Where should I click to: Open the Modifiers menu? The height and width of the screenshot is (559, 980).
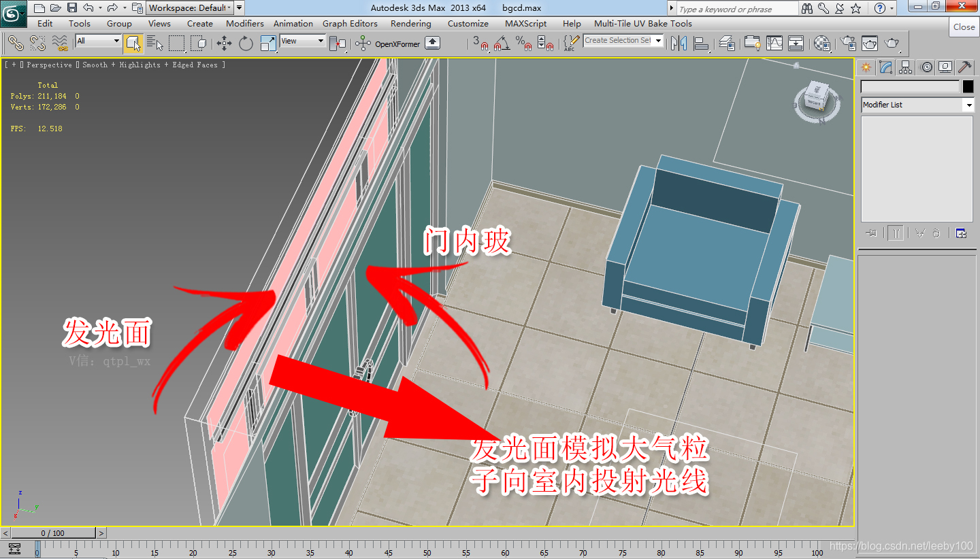(x=245, y=23)
